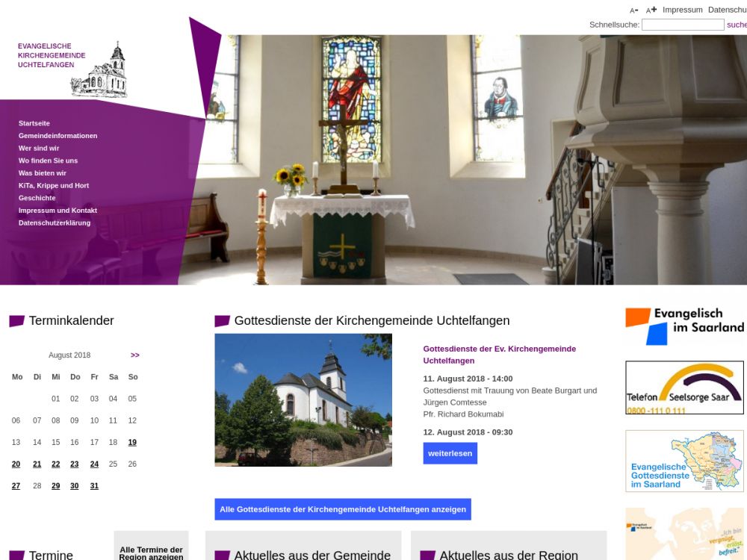
Task: Open KiTa, Krippe und Hort menu item
Action: [54, 185]
